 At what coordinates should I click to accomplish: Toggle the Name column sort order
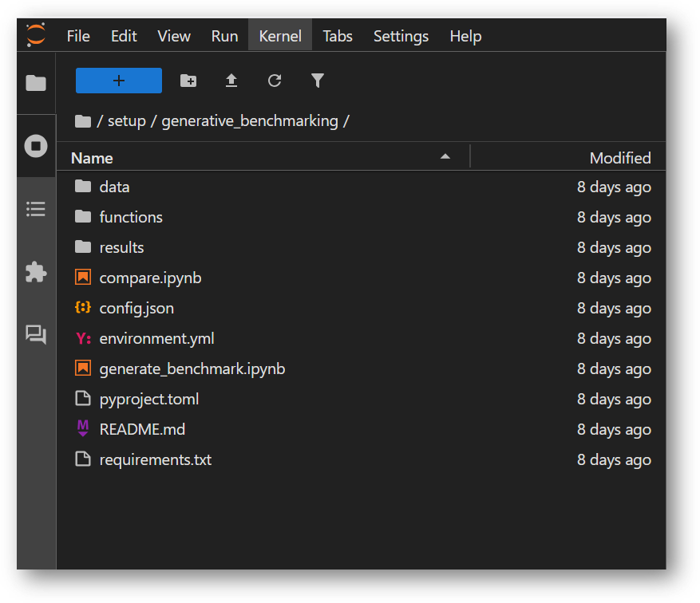coord(92,157)
